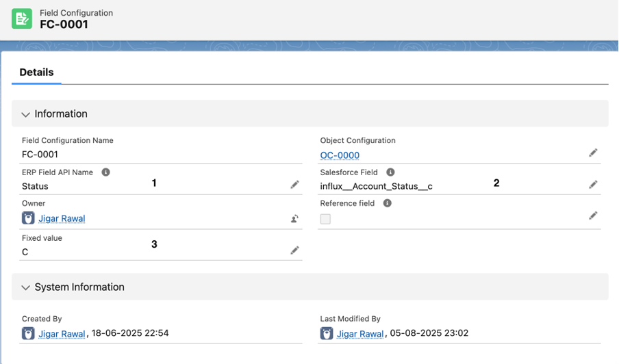Click the 05-08-2025 23:02 modified date
Viewport: 619px width, 364px height.
pyautogui.click(x=429, y=333)
